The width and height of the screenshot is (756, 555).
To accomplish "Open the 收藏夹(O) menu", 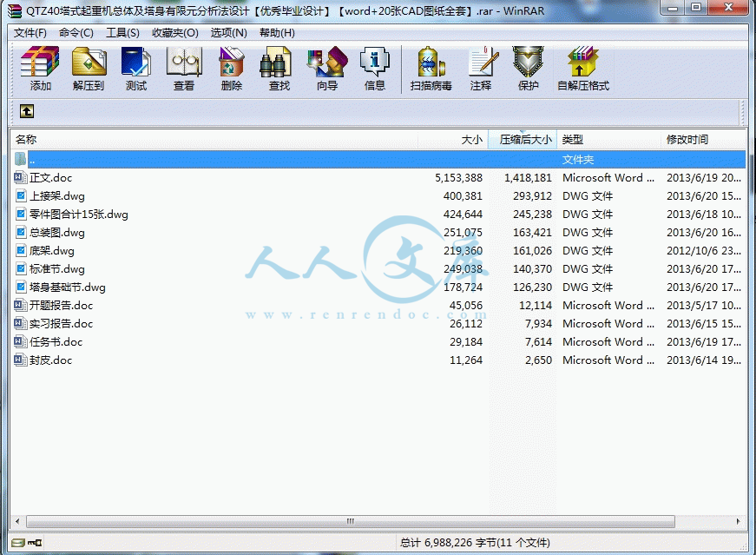I will pos(175,33).
